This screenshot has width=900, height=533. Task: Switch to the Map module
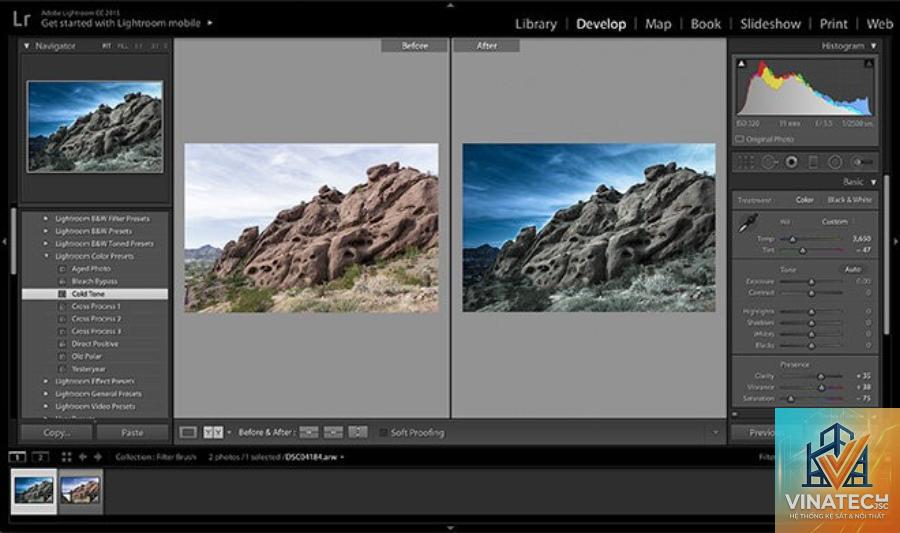pyautogui.click(x=658, y=24)
